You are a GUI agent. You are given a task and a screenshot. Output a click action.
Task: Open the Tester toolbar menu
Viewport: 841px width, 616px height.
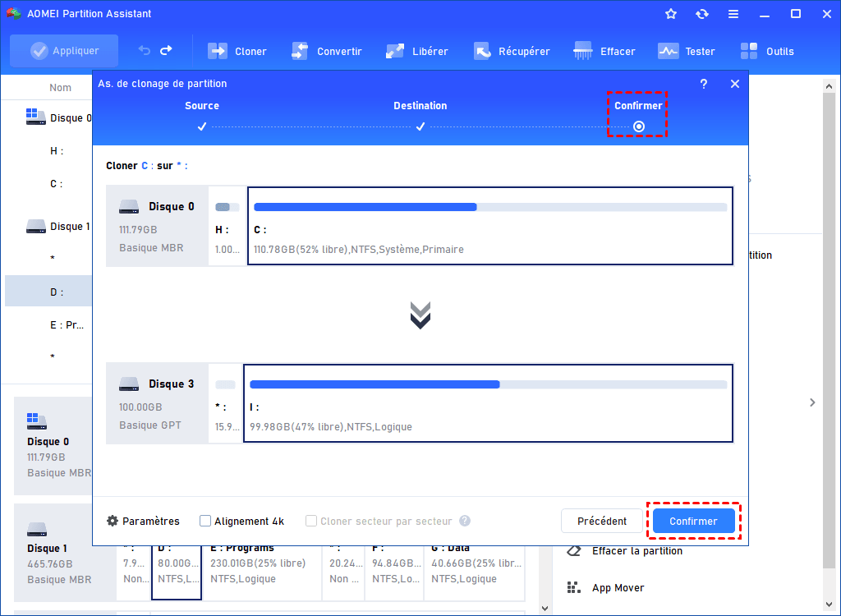[686, 52]
